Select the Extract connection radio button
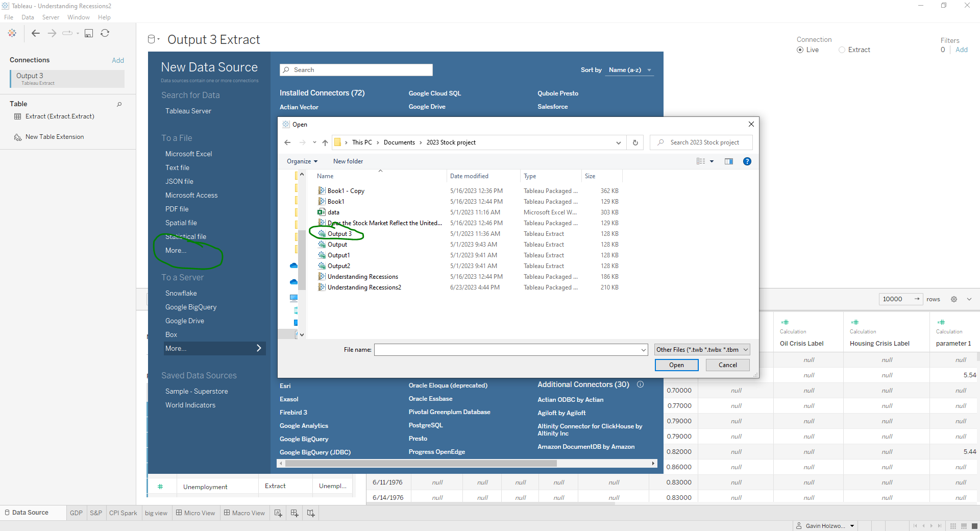This screenshot has height=531, width=980. tap(842, 50)
